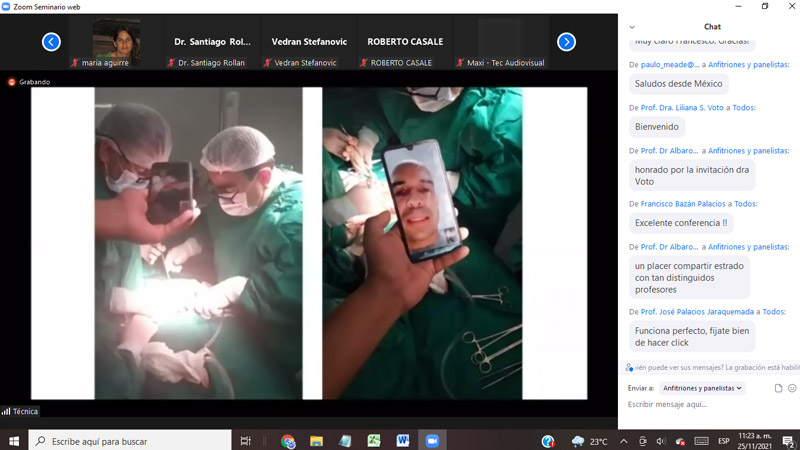Expand hidden system tray icons
The height and width of the screenshot is (450, 800).
click(623, 441)
